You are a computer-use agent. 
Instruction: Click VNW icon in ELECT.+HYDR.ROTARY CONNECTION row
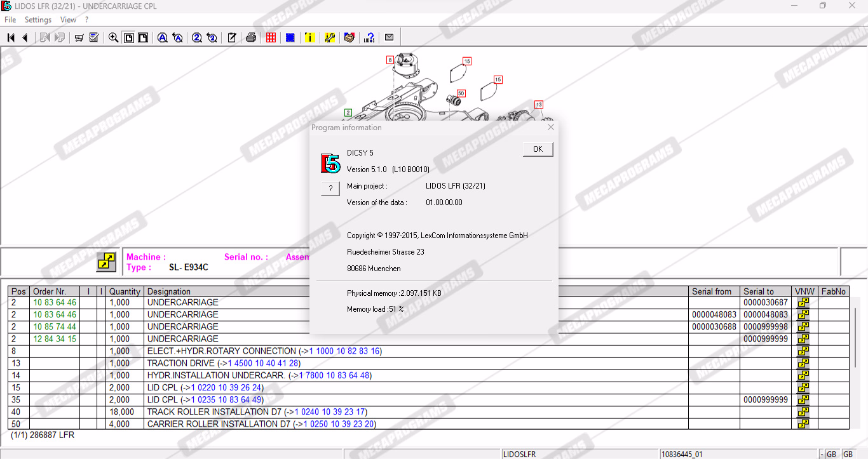pyautogui.click(x=803, y=351)
